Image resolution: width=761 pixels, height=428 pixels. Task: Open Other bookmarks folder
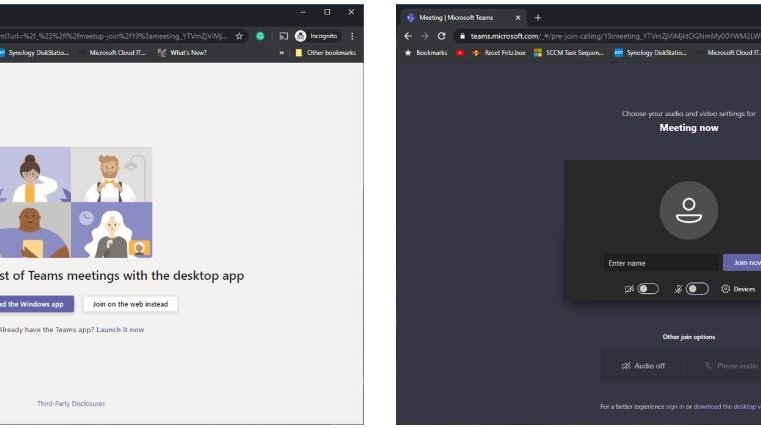click(x=325, y=52)
